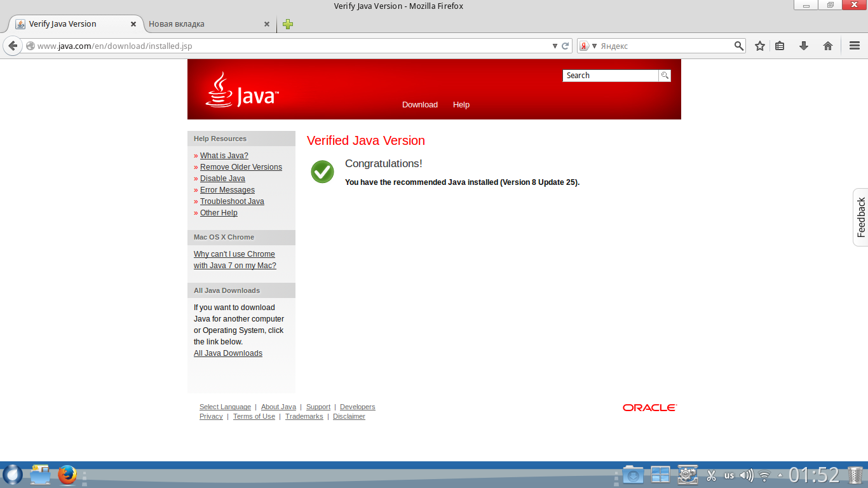Open the Wi-Fi network tray icon
Viewport: 868px width, 488px height.
(x=764, y=475)
